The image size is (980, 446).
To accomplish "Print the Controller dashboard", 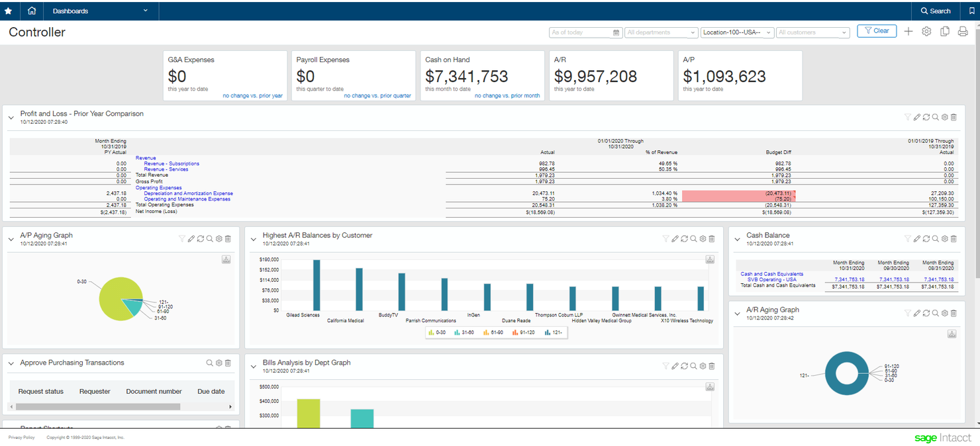I will point(963,31).
